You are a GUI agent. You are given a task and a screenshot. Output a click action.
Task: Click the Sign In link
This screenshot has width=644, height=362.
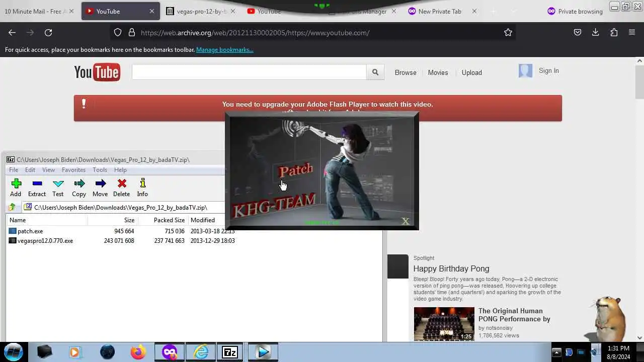pyautogui.click(x=549, y=71)
